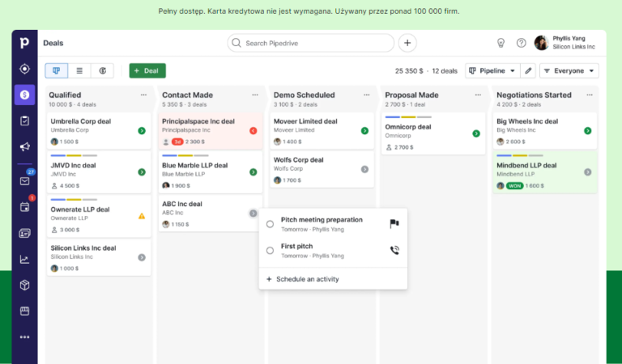Image resolution: width=622 pixels, height=364 pixels.
Task: Open the Pipeline dropdown
Action: (x=492, y=71)
